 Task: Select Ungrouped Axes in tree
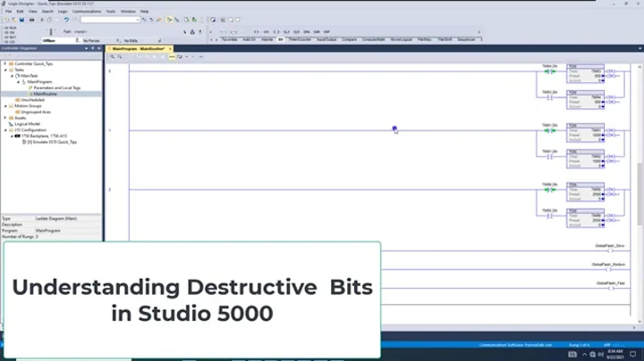(x=35, y=112)
